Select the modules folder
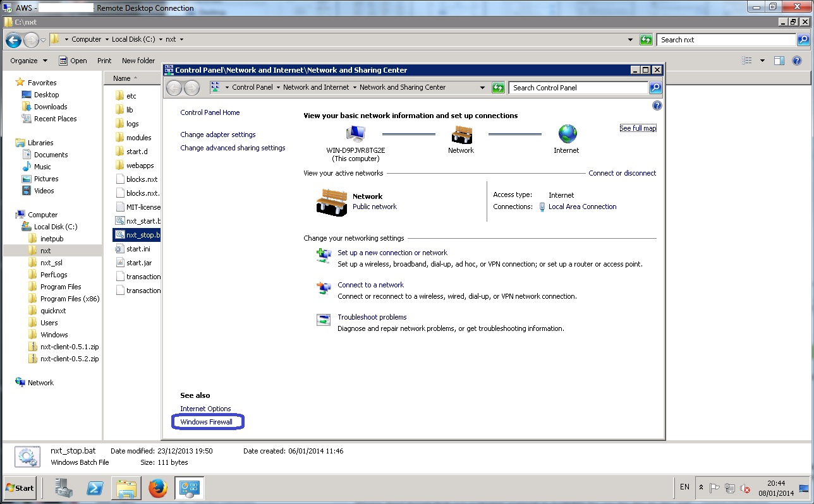 pyautogui.click(x=138, y=138)
